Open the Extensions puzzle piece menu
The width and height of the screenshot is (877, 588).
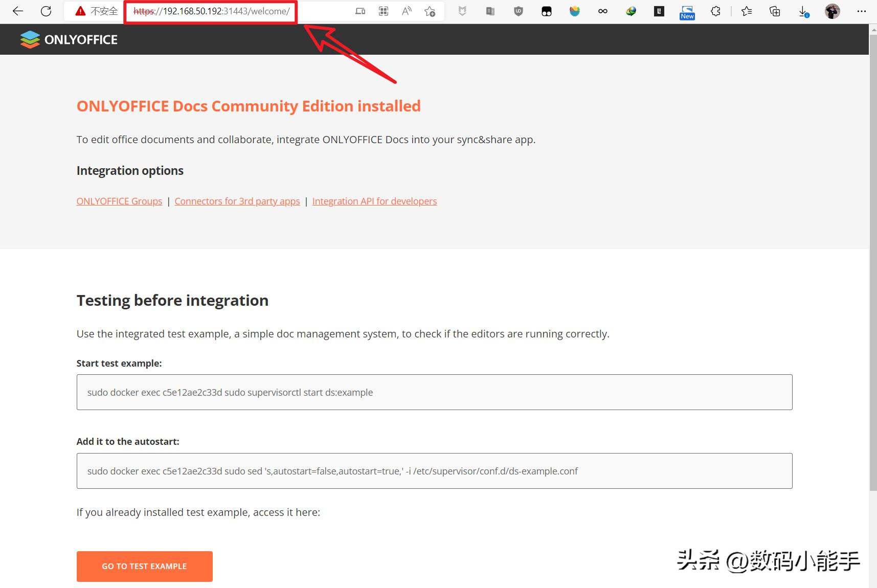coord(715,11)
